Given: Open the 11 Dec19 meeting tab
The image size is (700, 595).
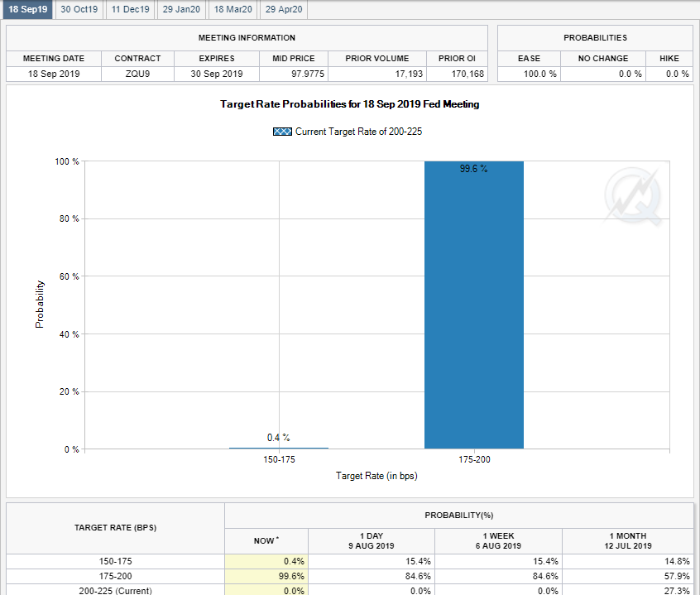Looking at the screenshot, I should 131,10.
